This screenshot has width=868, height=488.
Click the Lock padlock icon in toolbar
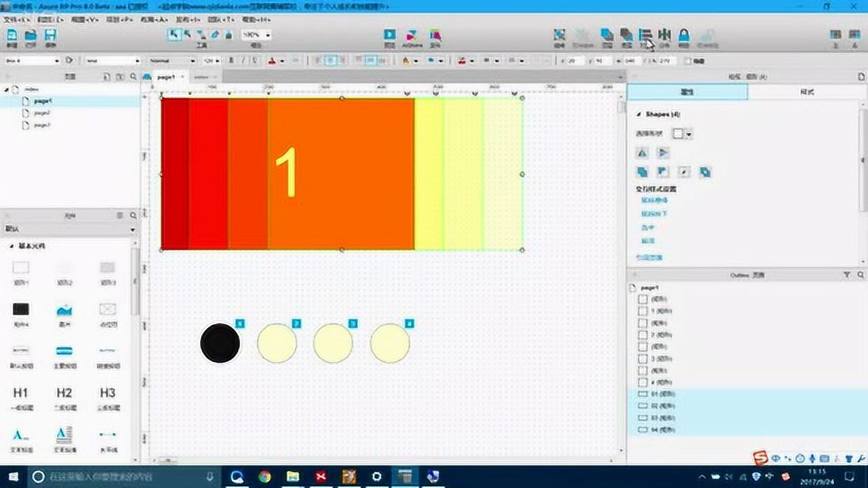pyautogui.click(x=684, y=35)
